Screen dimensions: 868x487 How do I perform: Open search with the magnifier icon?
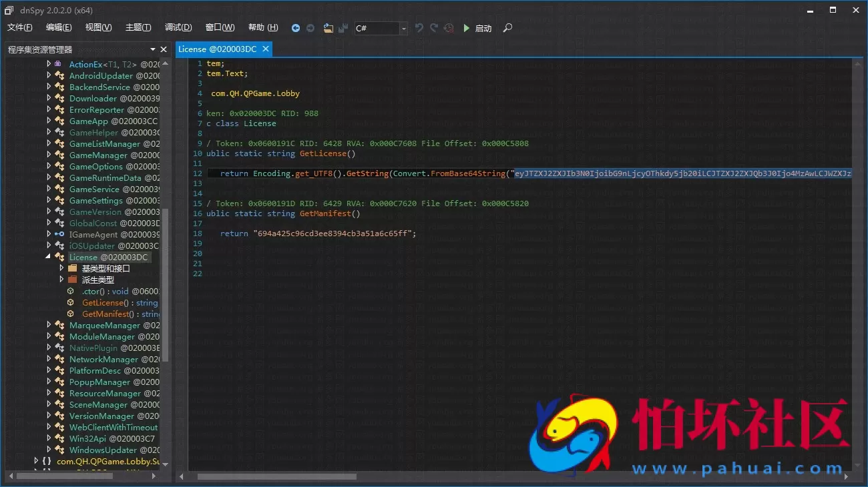coord(507,28)
